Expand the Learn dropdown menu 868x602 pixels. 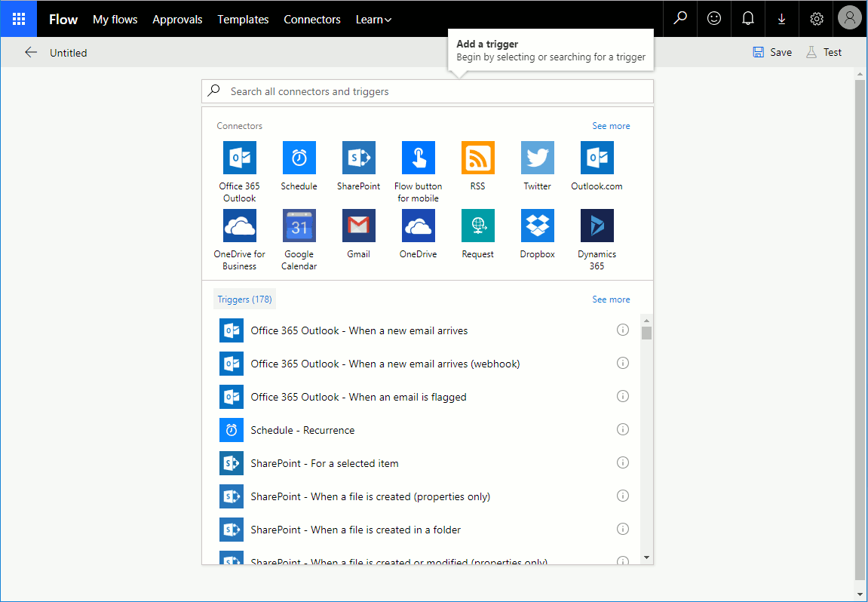click(373, 20)
